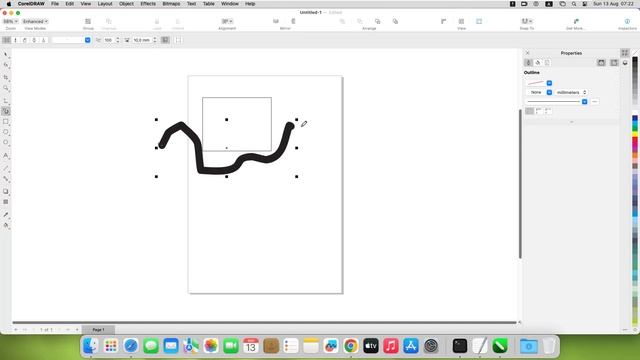Toggle the Sprayer artistic media mode button
The height and width of the screenshot is (360, 640).
tap(25, 40)
